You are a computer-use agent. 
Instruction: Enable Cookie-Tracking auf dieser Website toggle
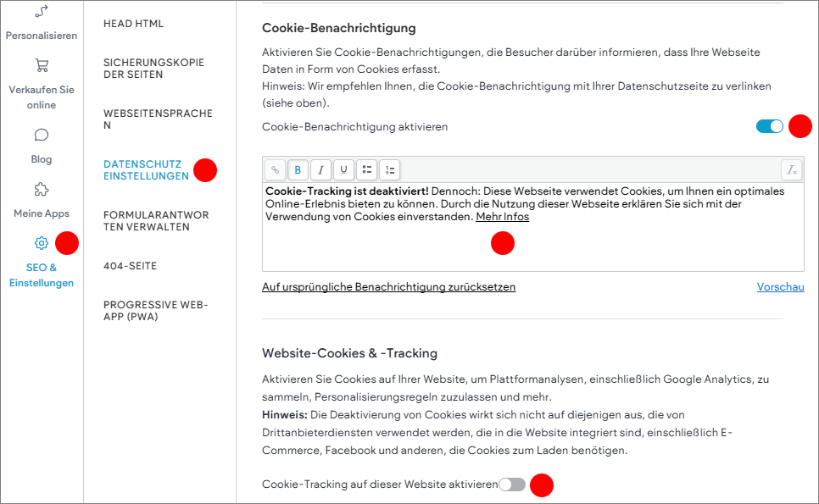[x=512, y=485]
